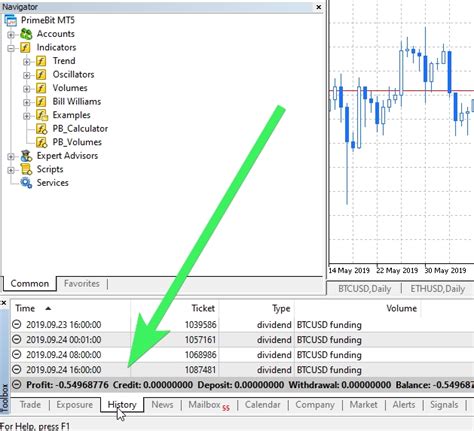The width and height of the screenshot is (474, 431).
Task: Click the circle icon on row 2019.09.24 16:00:00
Action: 16,369
